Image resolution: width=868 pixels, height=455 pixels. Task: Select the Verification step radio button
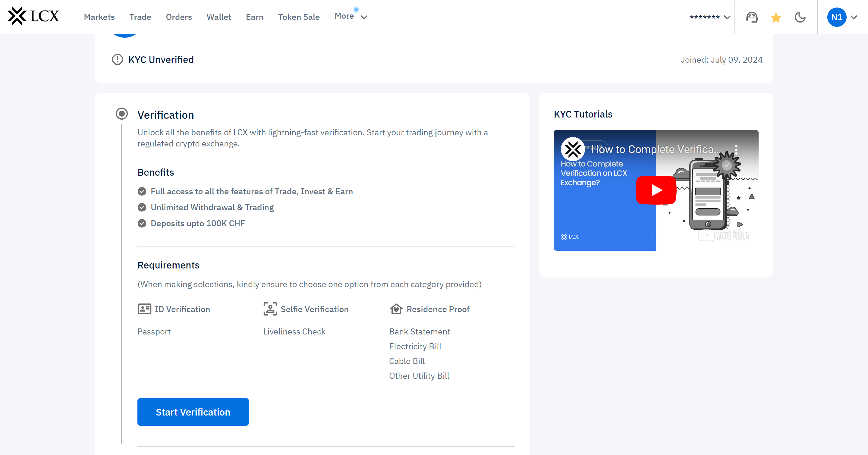point(122,114)
